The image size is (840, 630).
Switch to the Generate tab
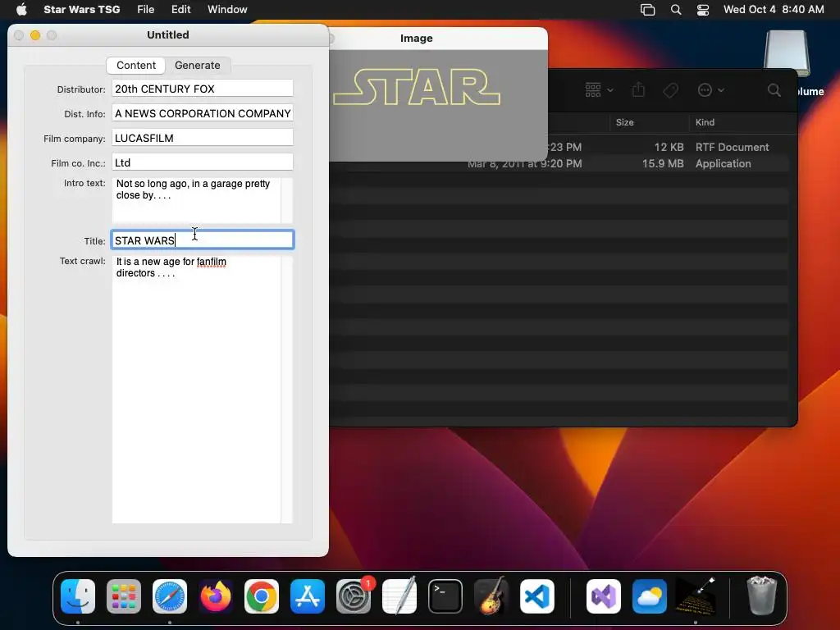tap(197, 66)
